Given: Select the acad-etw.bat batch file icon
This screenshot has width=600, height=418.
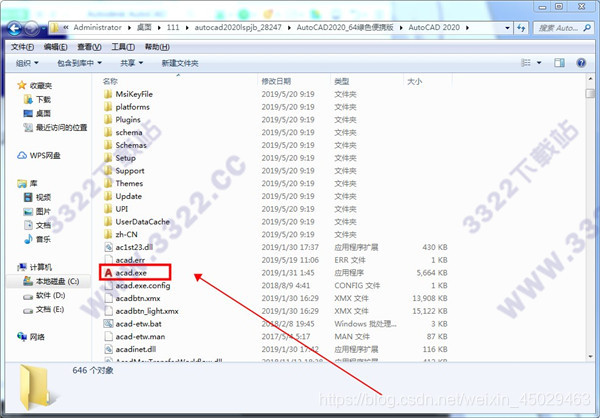Looking at the screenshot, I should click(x=108, y=323).
